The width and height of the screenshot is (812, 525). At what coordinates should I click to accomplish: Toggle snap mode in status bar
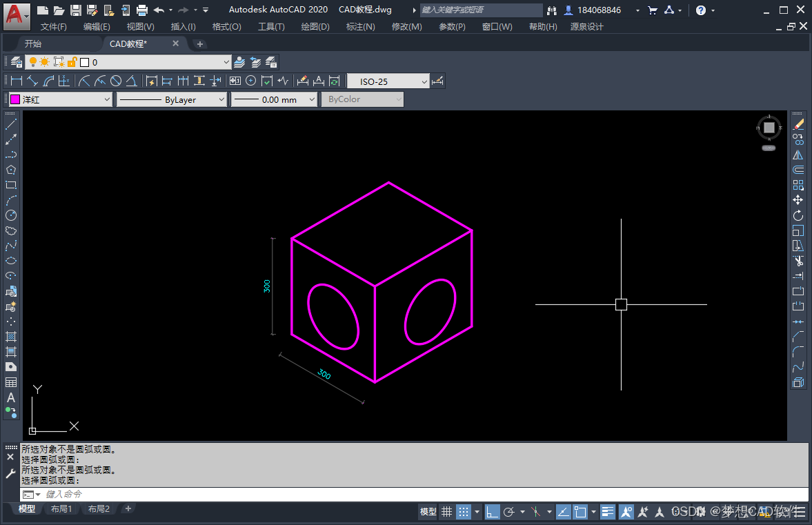pyautogui.click(x=464, y=512)
